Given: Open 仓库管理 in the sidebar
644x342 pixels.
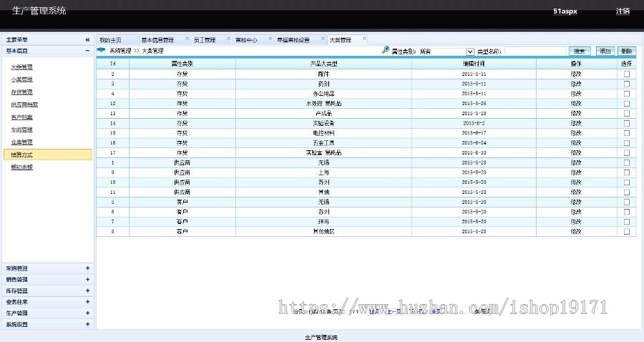Looking at the screenshot, I should click(21, 142).
